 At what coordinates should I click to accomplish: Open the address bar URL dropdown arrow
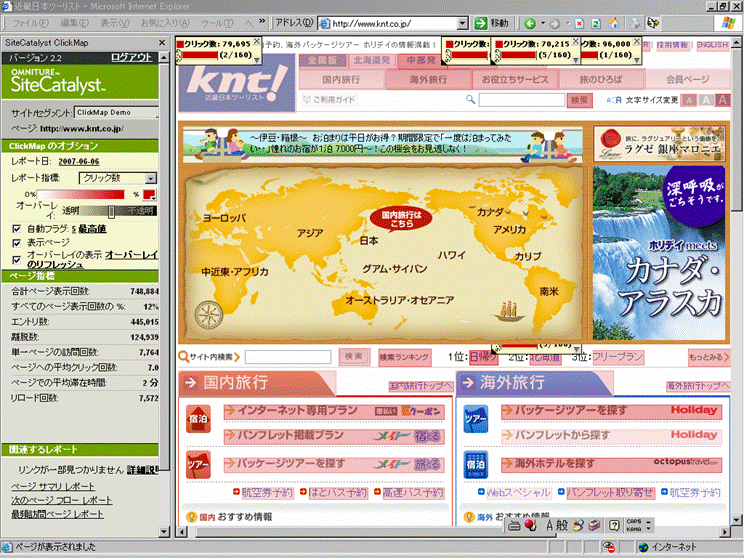coord(466,22)
